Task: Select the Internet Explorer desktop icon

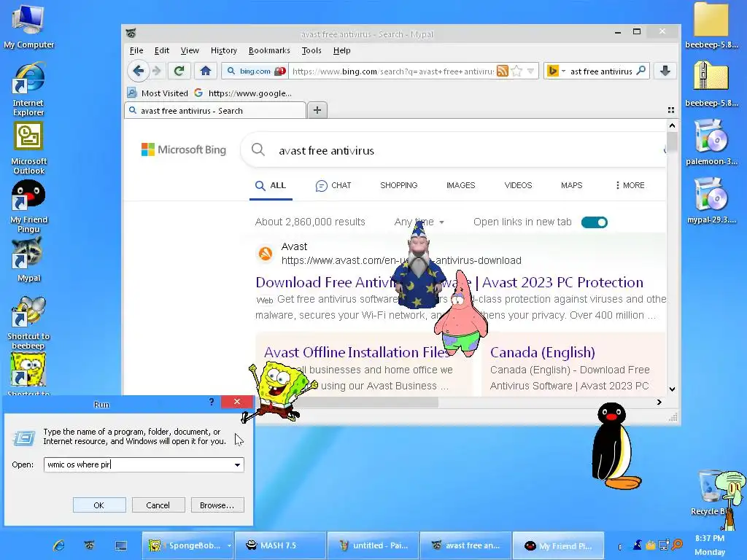Action: pyautogui.click(x=28, y=89)
